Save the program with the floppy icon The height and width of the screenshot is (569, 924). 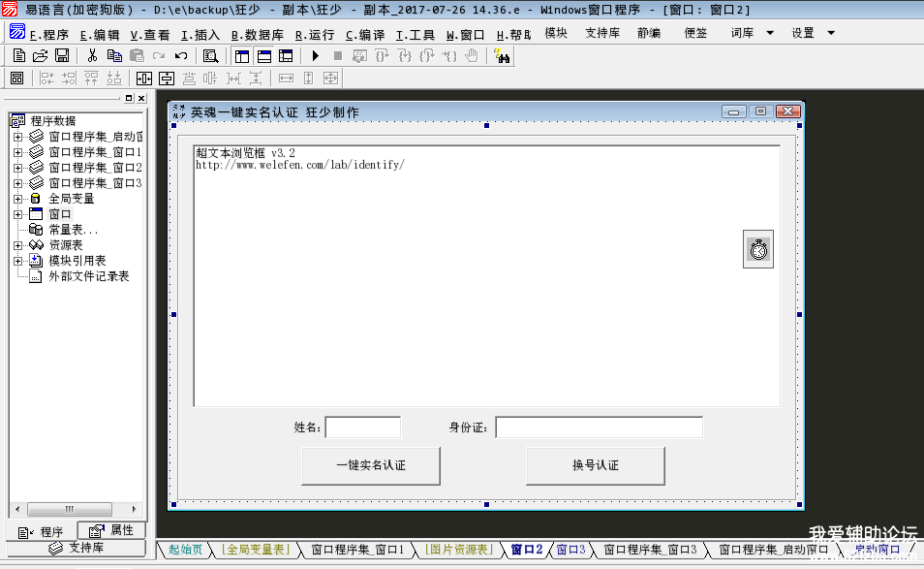pyautogui.click(x=61, y=56)
